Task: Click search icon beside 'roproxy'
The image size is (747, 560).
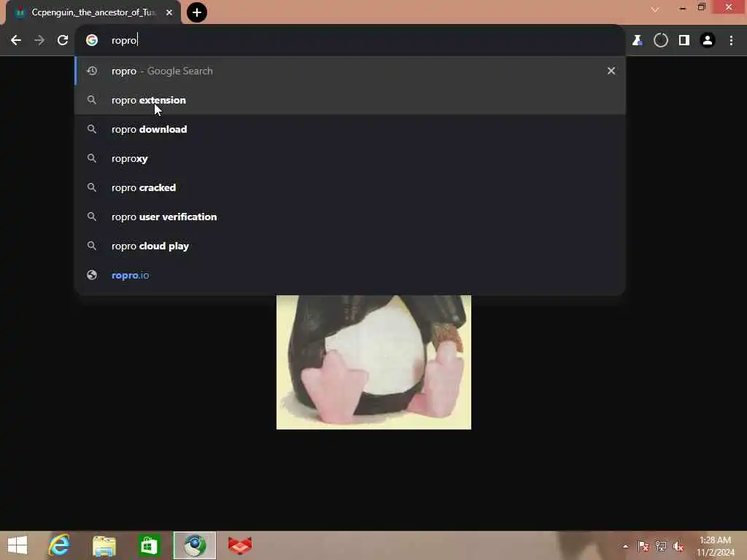Action: click(x=92, y=158)
